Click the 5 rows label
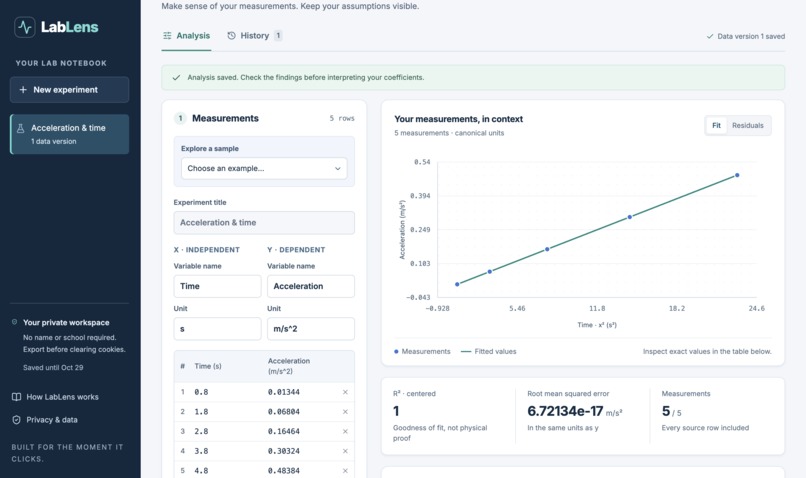Image resolution: width=806 pixels, height=478 pixels. (342, 118)
